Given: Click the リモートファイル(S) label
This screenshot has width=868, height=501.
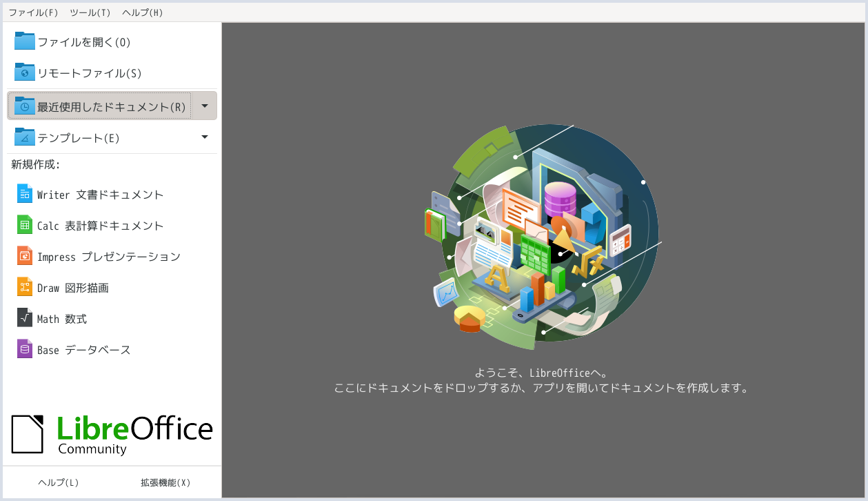Looking at the screenshot, I should pos(90,73).
